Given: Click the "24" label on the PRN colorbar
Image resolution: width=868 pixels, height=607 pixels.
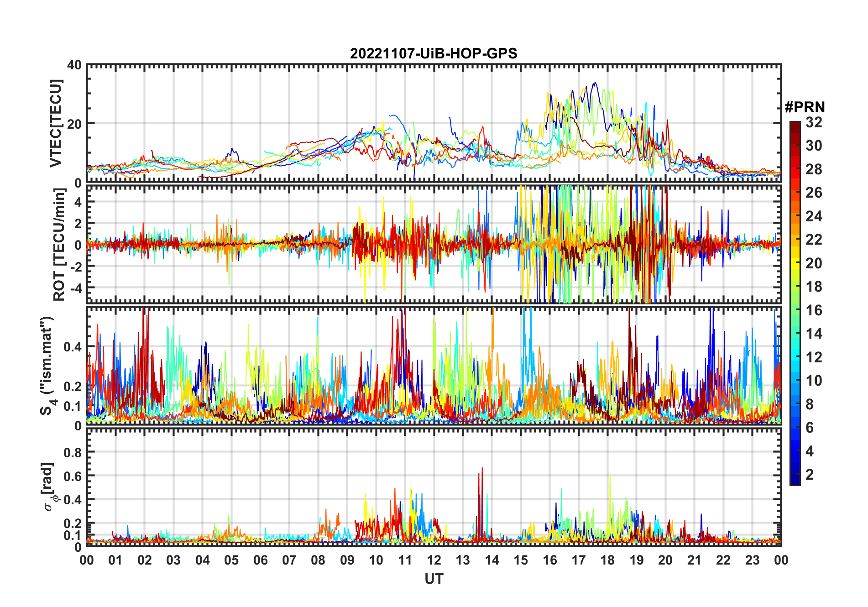Looking at the screenshot, I should (814, 216).
